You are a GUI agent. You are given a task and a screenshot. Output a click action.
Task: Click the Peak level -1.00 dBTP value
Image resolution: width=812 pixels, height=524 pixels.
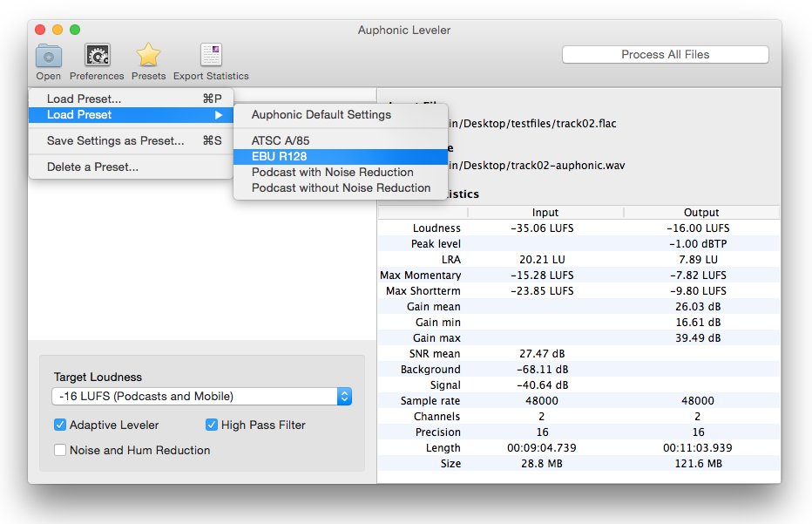[698, 243]
